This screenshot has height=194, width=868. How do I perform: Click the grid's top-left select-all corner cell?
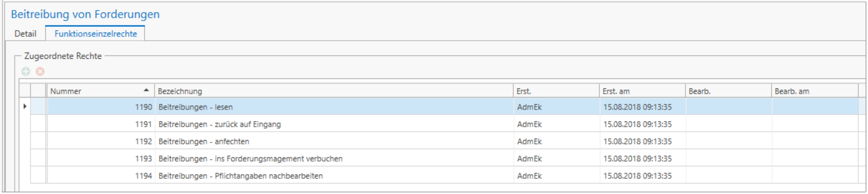point(25,90)
